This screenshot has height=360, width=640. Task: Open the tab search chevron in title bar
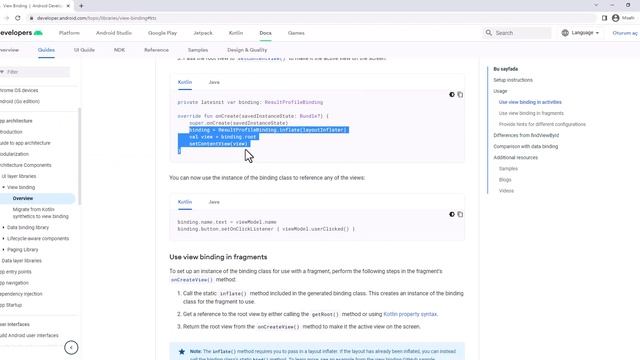596,5
